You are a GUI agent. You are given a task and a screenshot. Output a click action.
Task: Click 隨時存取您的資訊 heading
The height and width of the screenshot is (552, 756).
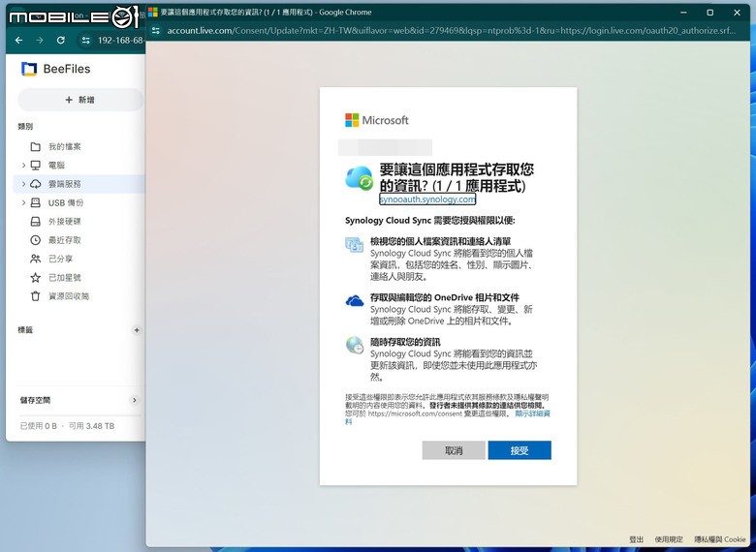click(x=405, y=342)
